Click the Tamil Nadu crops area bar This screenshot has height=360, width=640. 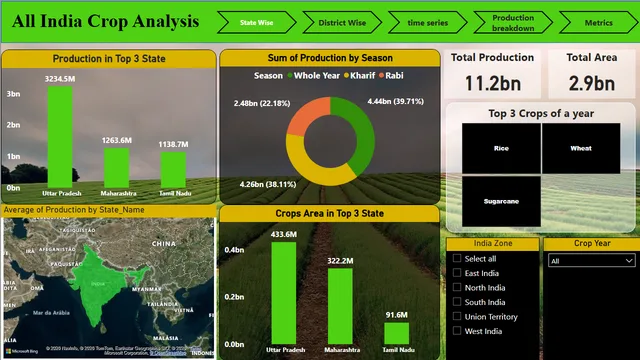[x=396, y=333]
